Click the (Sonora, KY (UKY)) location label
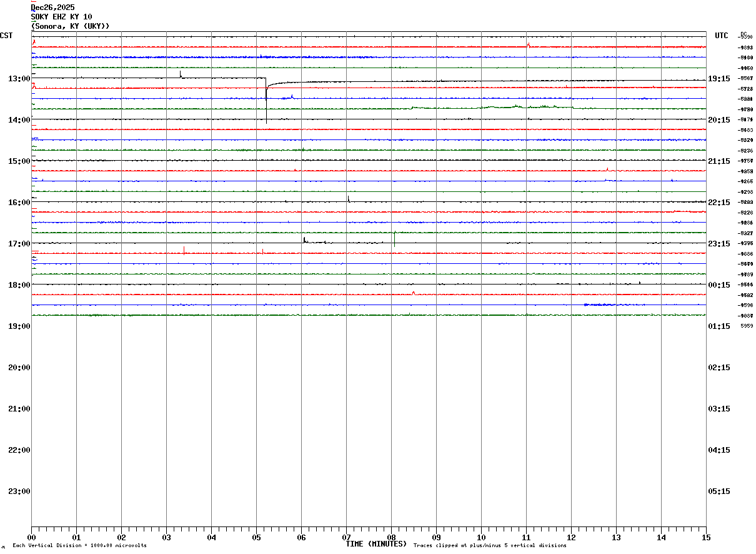This screenshot has height=554, width=756. pos(70,26)
